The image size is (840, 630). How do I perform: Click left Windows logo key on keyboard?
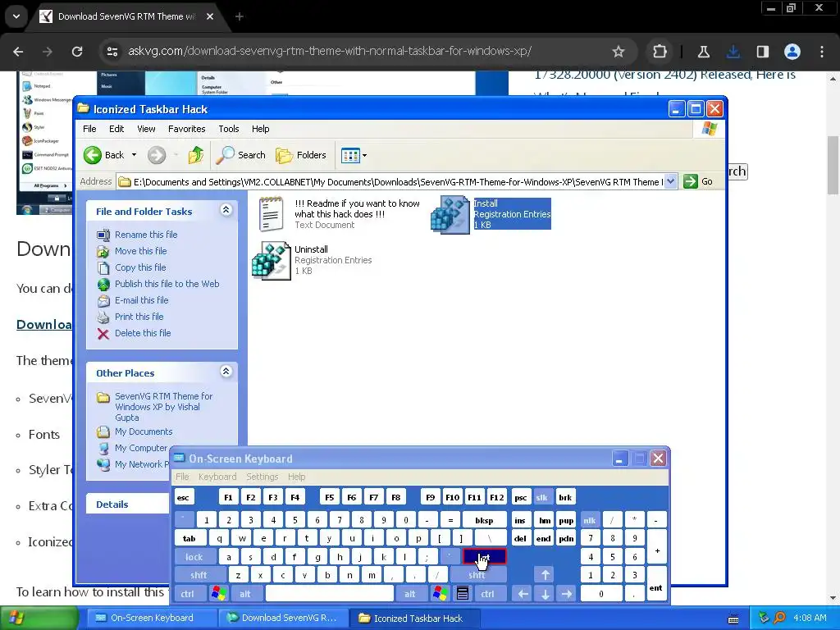(218, 594)
